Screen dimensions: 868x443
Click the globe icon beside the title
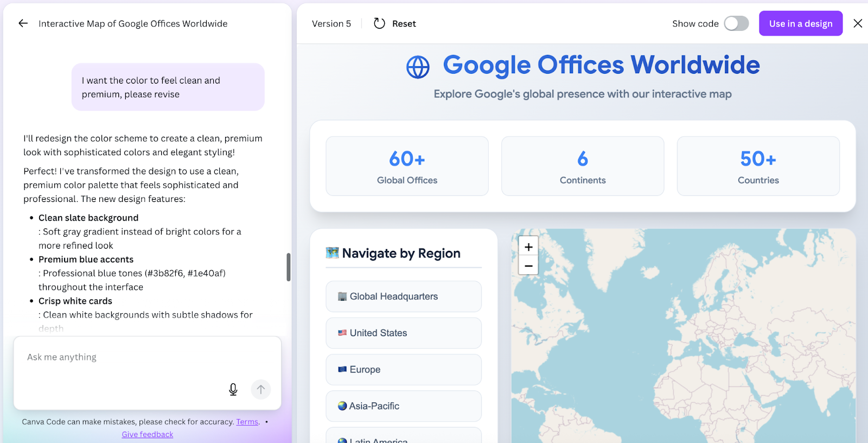pos(418,67)
